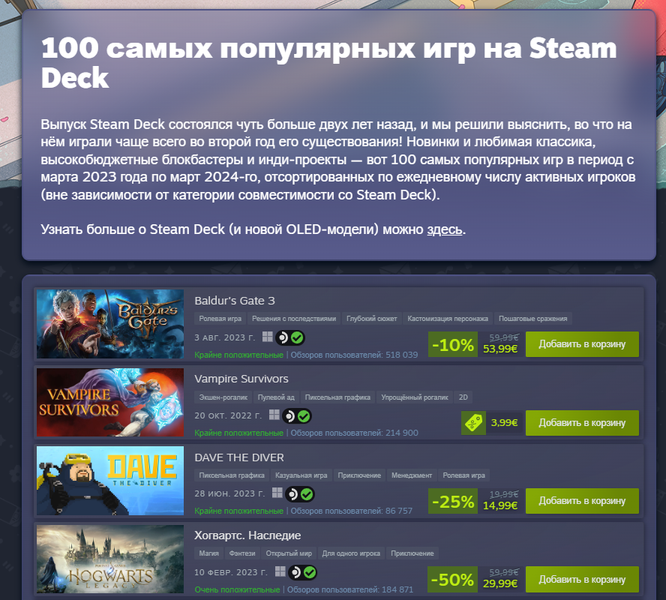Click Windows platform icon for Baldur's Gate 3
The width and height of the screenshot is (666, 600).
click(267, 337)
